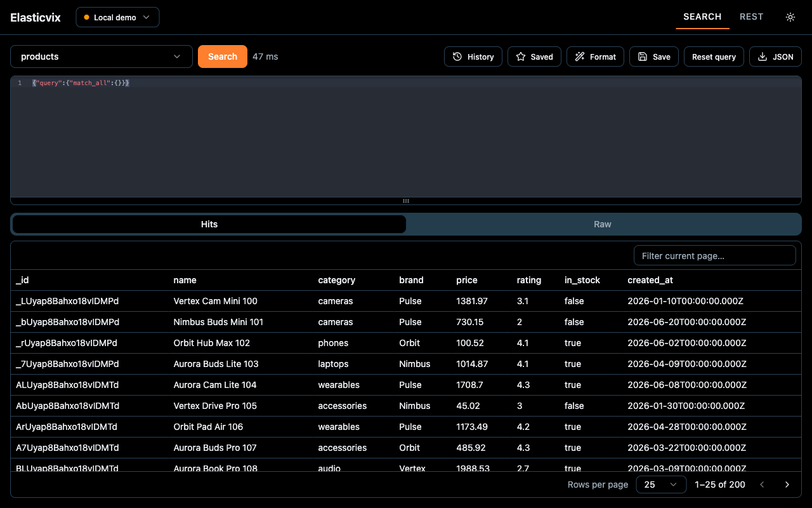This screenshot has width=812, height=508.
Task: Go to the next results page
Action: (x=787, y=485)
